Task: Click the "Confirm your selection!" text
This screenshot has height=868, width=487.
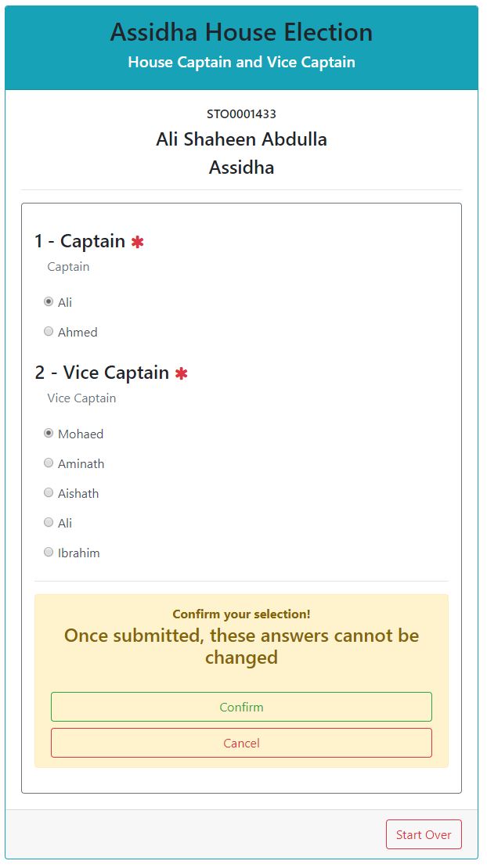Action: pyautogui.click(x=241, y=614)
